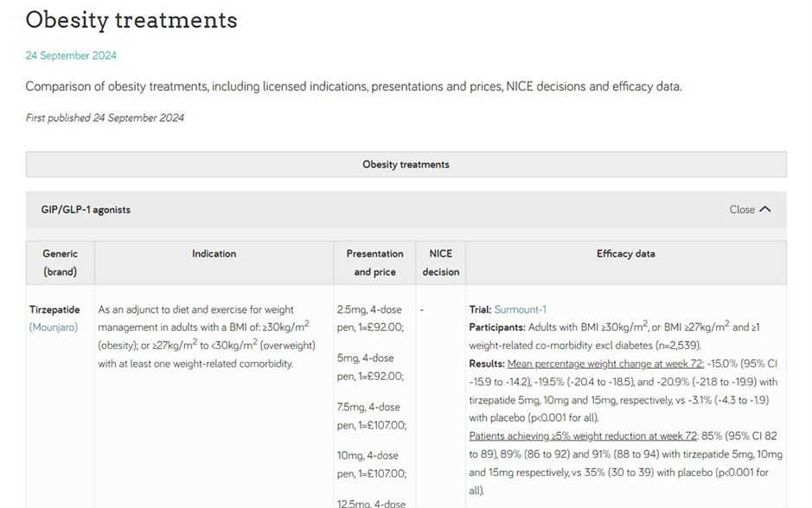Click the dash in the NICE decision cell

pyautogui.click(x=422, y=309)
